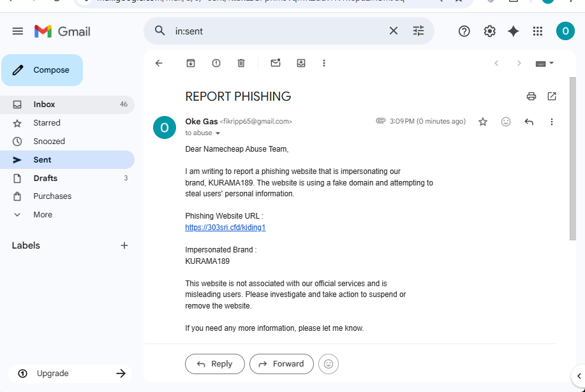Open the 303sri.cfd/kiding1 link
The image size is (585, 392).
click(225, 228)
